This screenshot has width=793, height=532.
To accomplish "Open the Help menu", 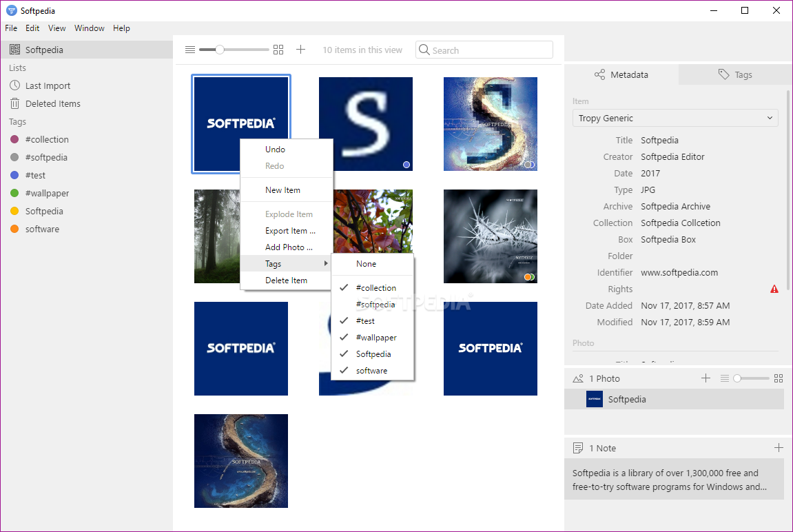I will [121, 28].
